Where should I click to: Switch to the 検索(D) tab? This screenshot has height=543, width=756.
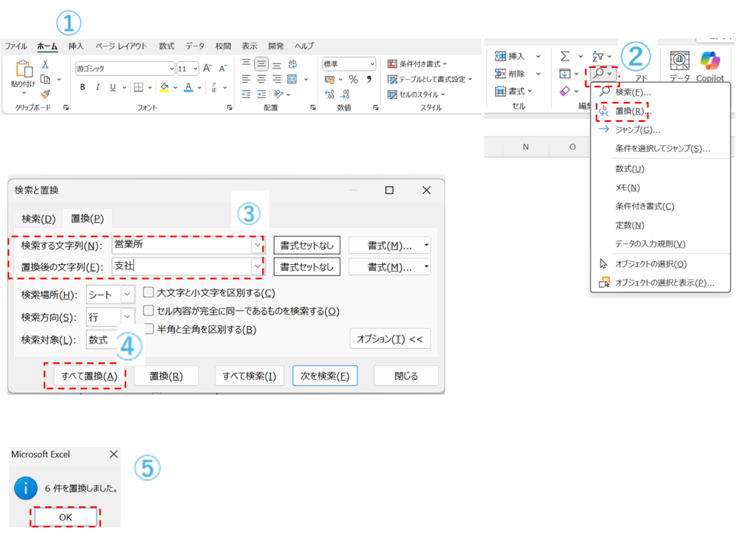(x=38, y=218)
